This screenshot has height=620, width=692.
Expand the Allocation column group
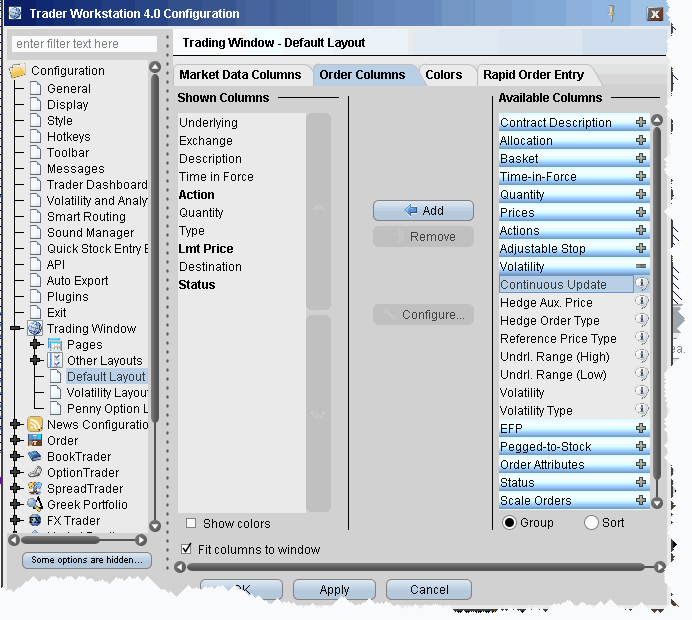[x=641, y=140]
